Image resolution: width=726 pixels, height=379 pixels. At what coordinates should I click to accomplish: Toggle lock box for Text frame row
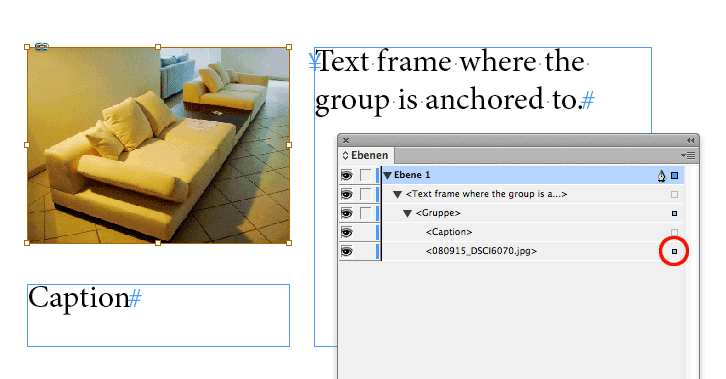tap(365, 194)
